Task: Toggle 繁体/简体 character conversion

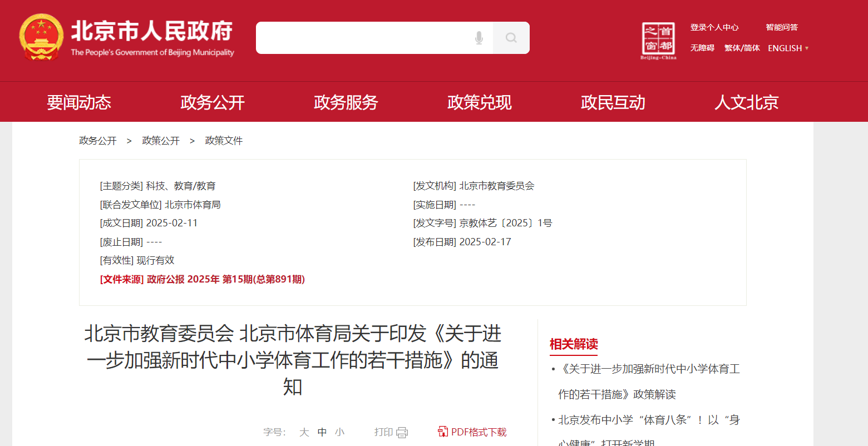Action: click(x=742, y=48)
